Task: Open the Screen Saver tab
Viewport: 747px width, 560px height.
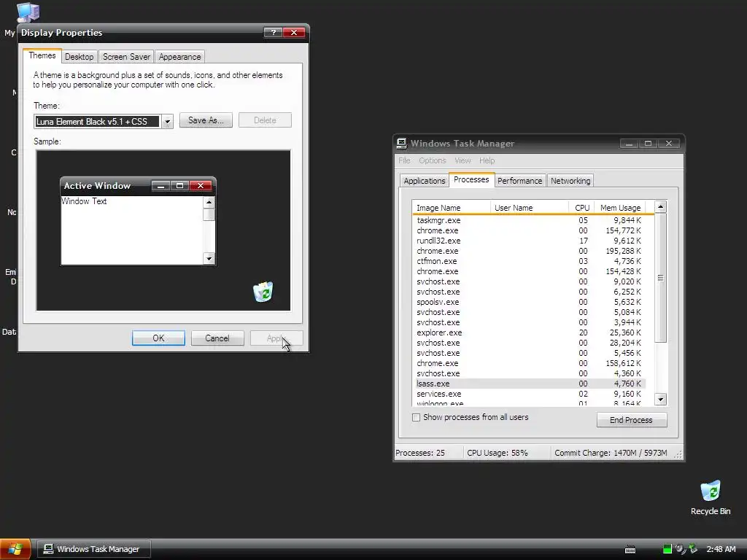Action: click(126, 57)
